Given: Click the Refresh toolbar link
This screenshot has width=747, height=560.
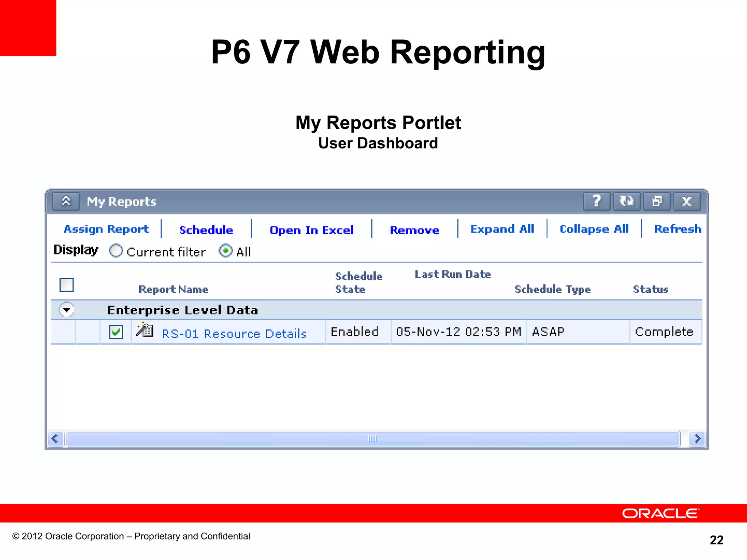Looking at the screenshot, I should [678, 229].
